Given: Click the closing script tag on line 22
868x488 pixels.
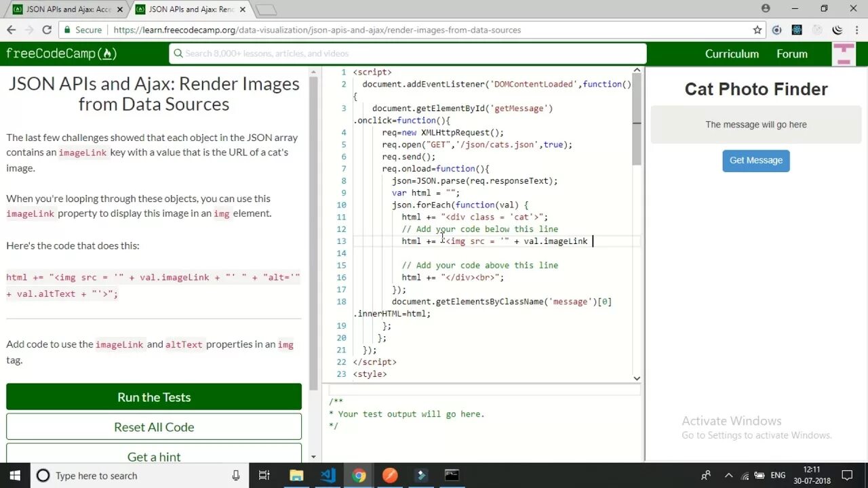Looking at the screenshot, I should click(x=374, y=363).
